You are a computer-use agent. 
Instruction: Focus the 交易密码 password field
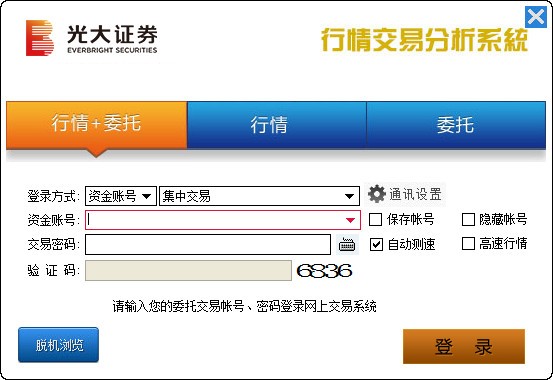[208, 244]
